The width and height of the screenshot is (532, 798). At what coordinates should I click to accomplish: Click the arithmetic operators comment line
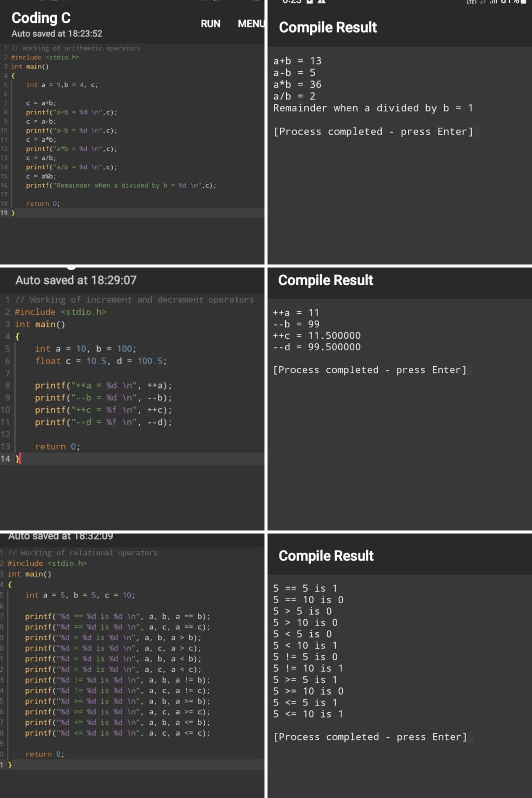point(76,48)
